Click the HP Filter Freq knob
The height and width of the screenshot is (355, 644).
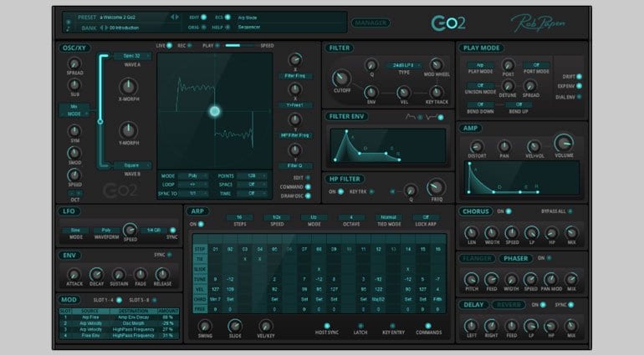click(437, 188)
